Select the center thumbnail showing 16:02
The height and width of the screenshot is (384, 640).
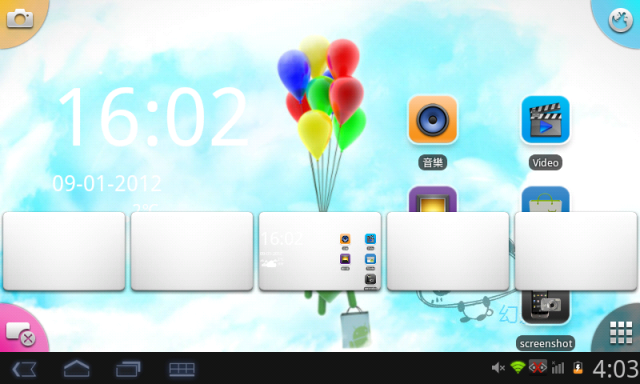(x=320, y=251)
